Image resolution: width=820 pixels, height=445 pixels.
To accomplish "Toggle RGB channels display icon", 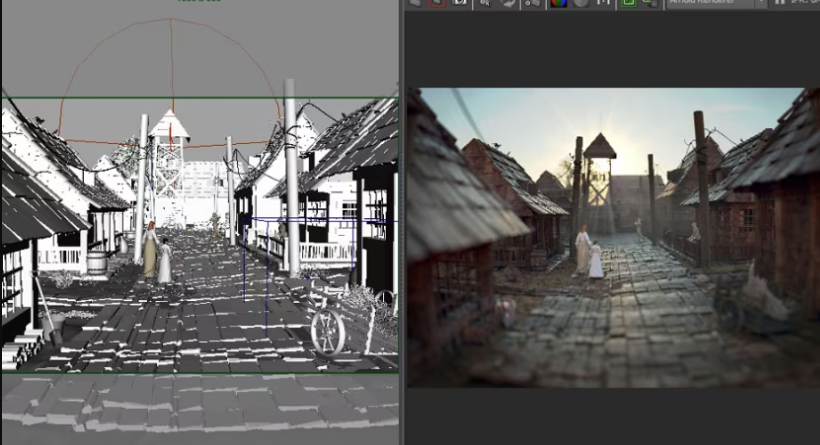I will coord(556,3).
